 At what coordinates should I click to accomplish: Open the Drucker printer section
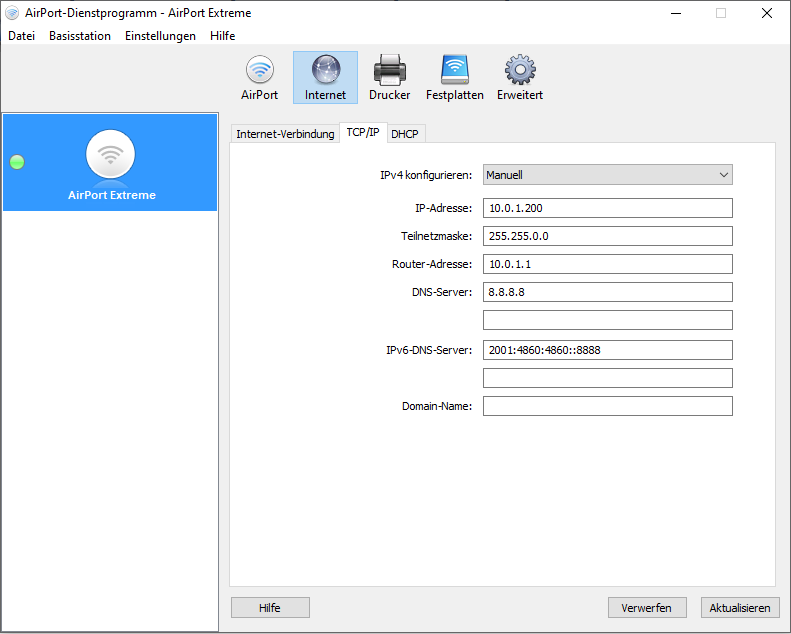point(389,78)
